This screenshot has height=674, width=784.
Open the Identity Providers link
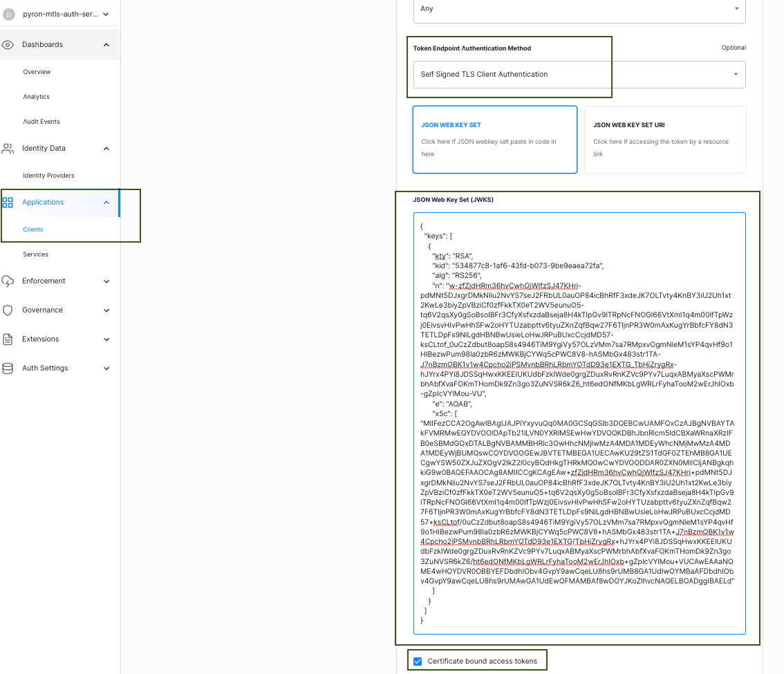[48, 176]
